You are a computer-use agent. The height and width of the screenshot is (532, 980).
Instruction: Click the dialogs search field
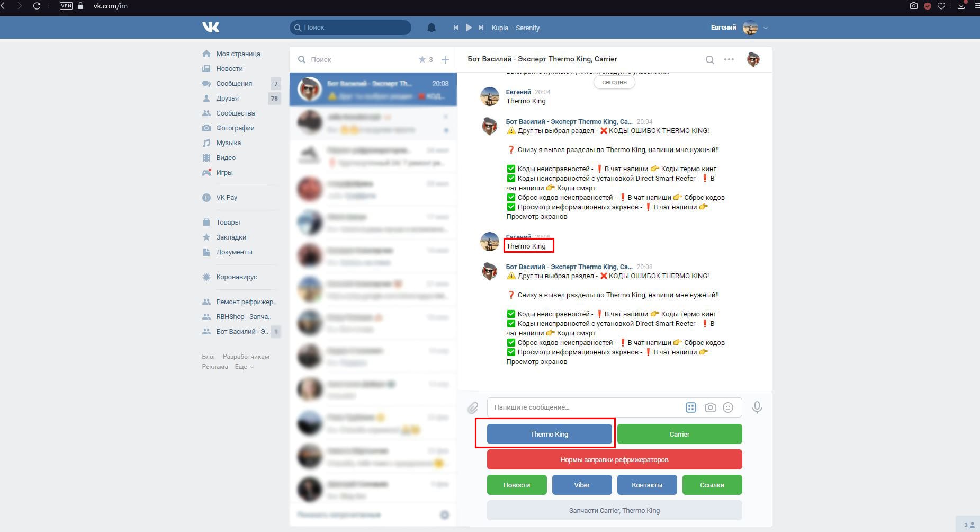pos(355,59)
